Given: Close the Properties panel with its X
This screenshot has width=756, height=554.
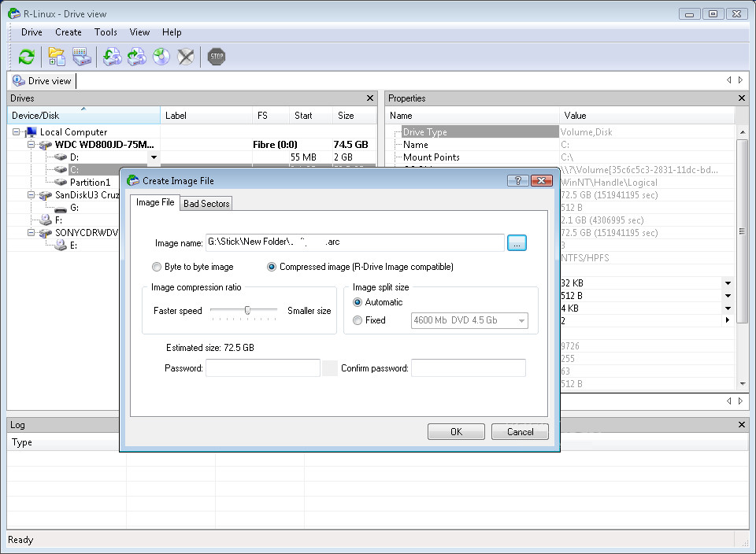Looking at the screenshot, I should (x=742, y=98).
